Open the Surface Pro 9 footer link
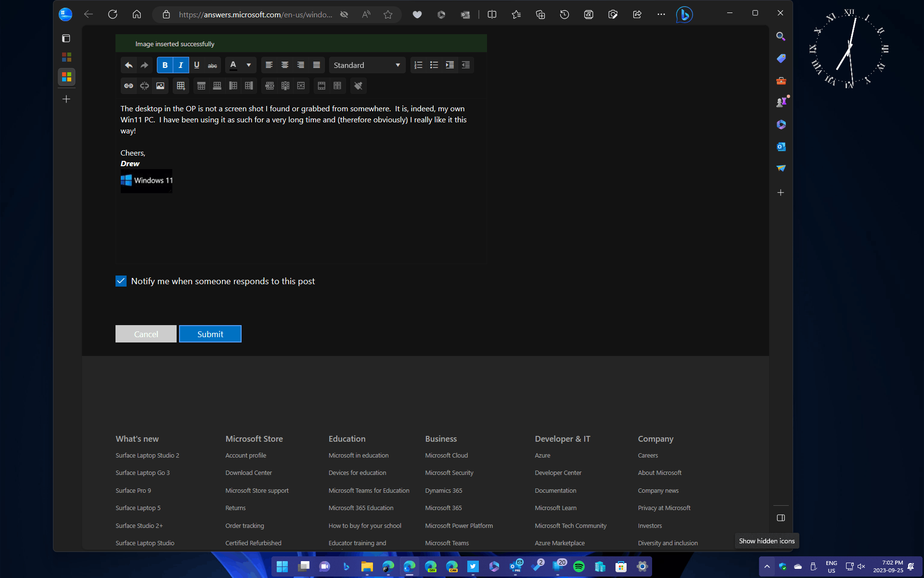Screen dimensions: 924x578 tap(133, 490)
